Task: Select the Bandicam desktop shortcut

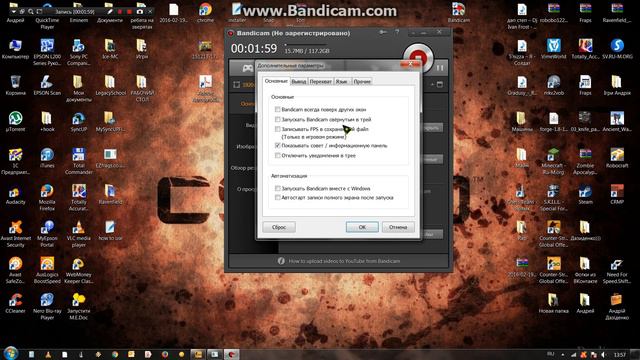Action: (x=458, y=13)
